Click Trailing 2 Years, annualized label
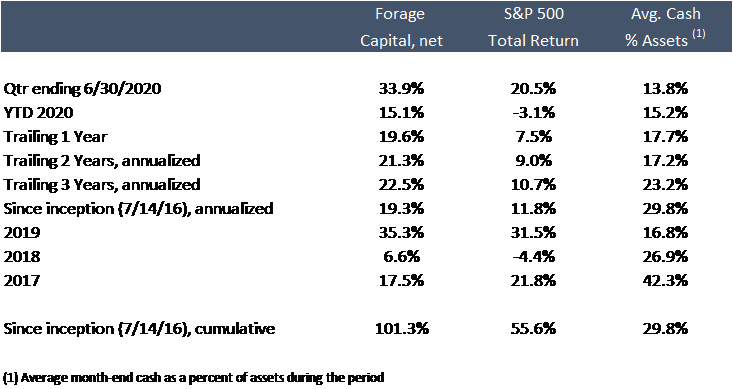The height and width of the screenshot is (389, 733). coord(102,160)
